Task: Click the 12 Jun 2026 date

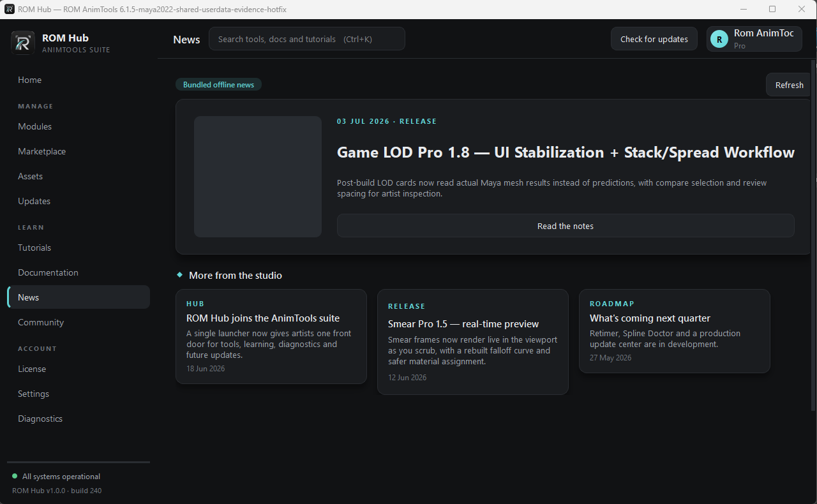Action: tap(407, 378)
